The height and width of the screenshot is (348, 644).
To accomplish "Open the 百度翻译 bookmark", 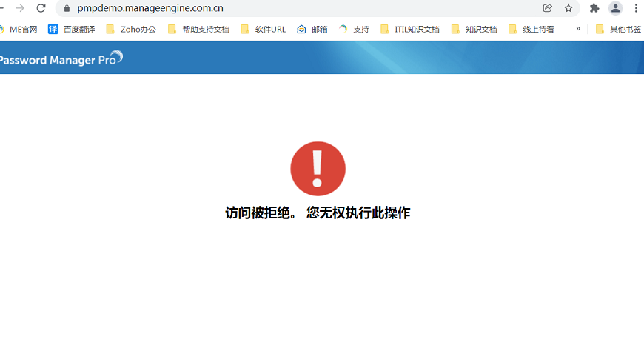I will point(72,29).
